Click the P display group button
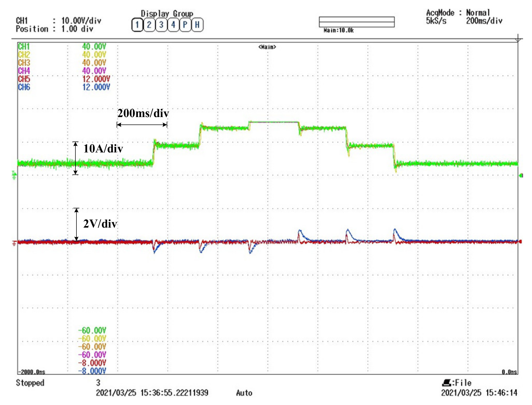532x405 pixels. (185, 25)
